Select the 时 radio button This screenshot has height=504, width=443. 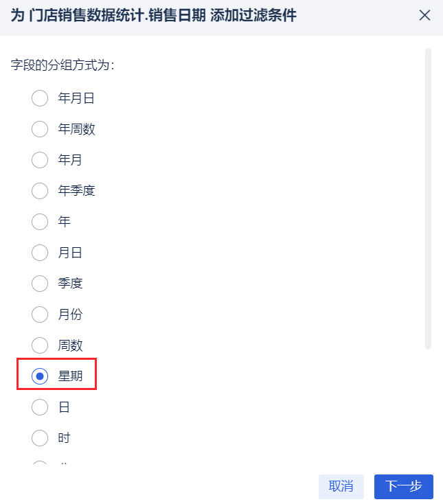40,438
